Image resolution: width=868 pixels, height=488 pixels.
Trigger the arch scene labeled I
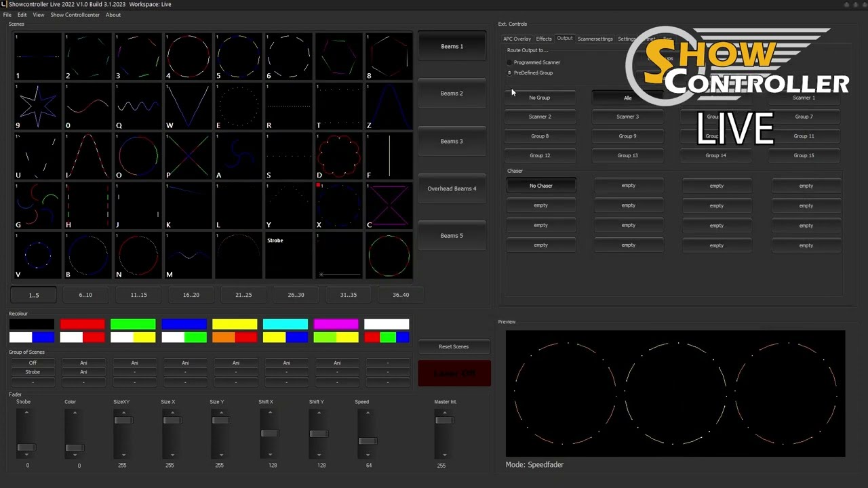[x=87, y=156]
